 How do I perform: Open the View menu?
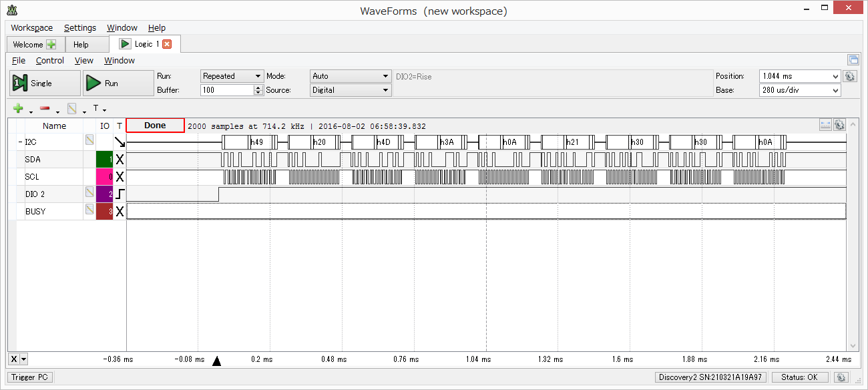point(84,60)
